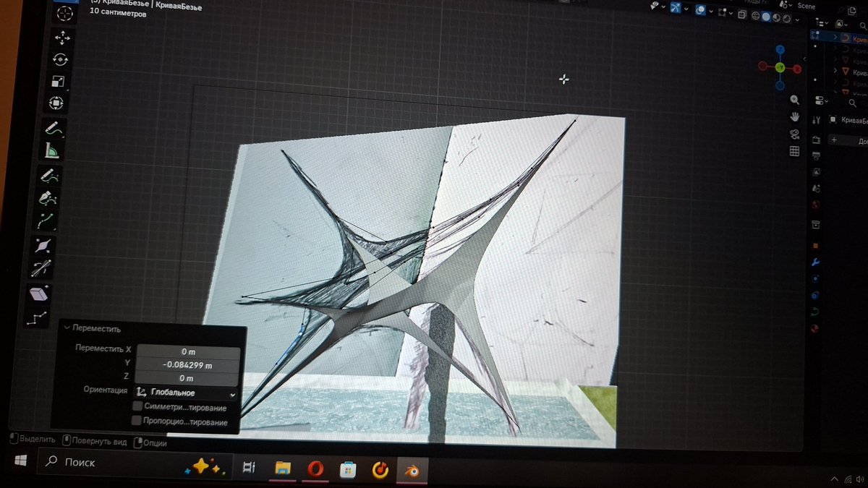Open the gizmo options dropdown arrow
This screenshot has width=868, height=488.
coord(686,10)
